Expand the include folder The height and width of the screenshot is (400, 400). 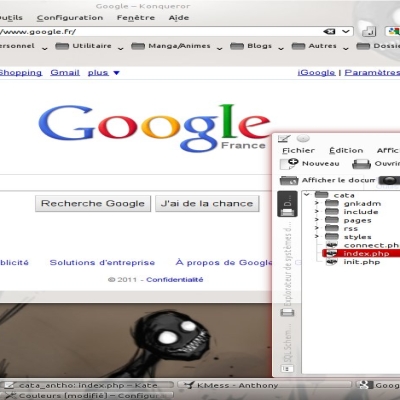[x=317, y=211]
